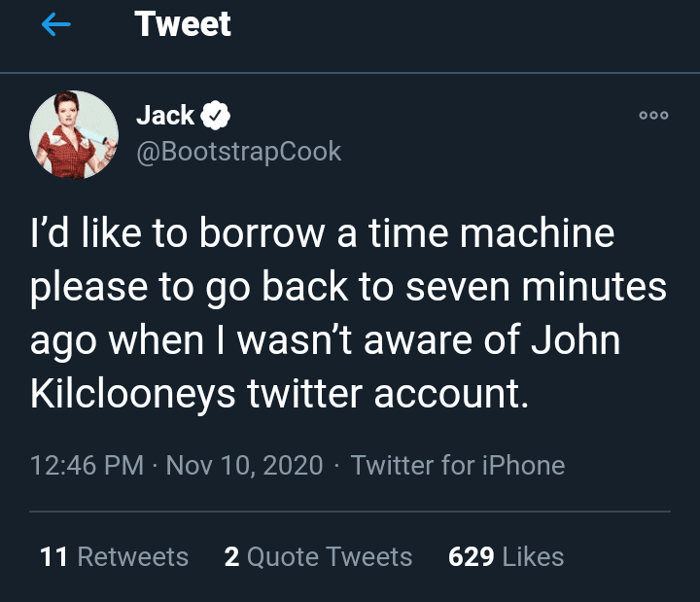View the 2 Quote Tweets list
The image size is (700, 602).
tap(318, 557)
